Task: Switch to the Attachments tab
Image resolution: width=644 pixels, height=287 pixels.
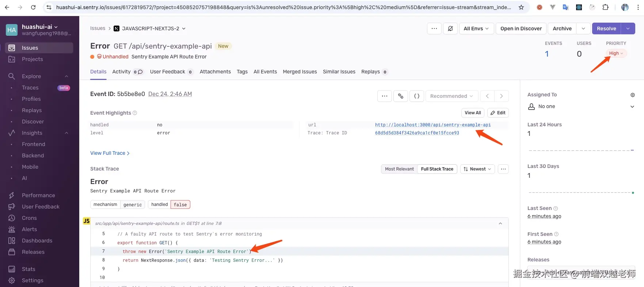Action: tap(215, 72)
